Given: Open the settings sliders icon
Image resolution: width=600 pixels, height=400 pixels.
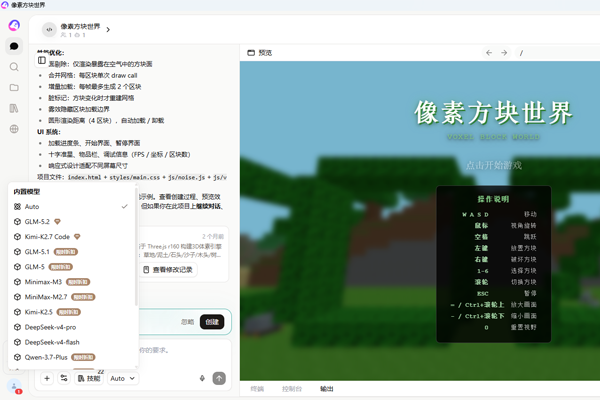Looking at the screenshot, I should (x=64, y=378).
